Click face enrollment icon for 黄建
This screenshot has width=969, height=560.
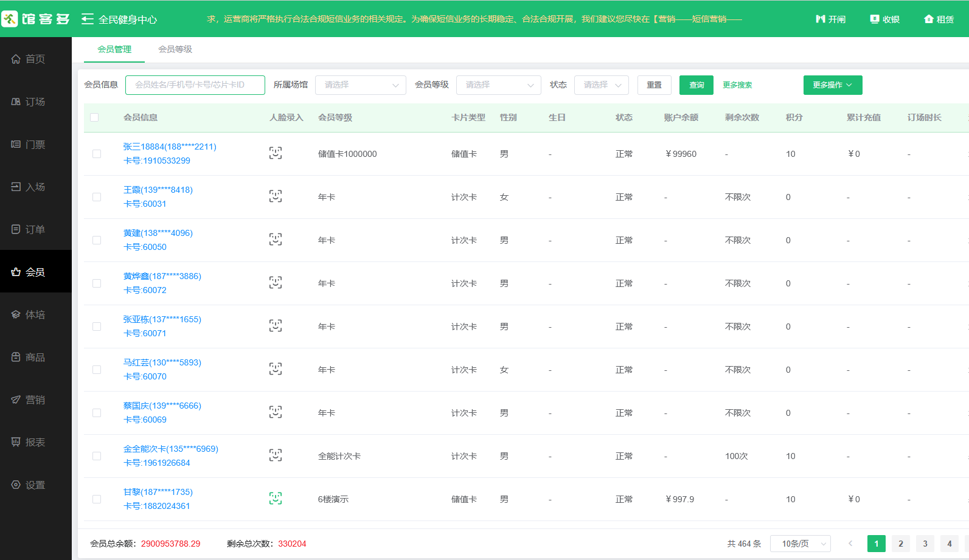click(x=276, y=240)
